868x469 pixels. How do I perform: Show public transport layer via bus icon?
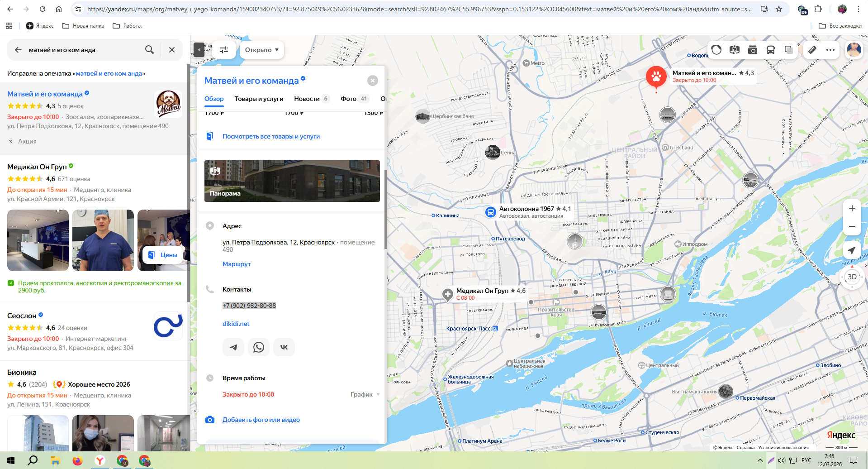pyautogui.click(x=771, y=50)
